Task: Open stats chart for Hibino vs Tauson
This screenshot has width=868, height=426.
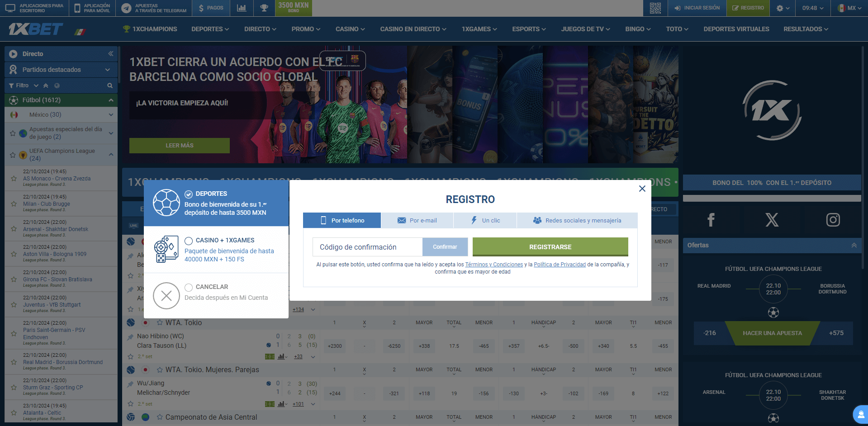Action: 281,357
